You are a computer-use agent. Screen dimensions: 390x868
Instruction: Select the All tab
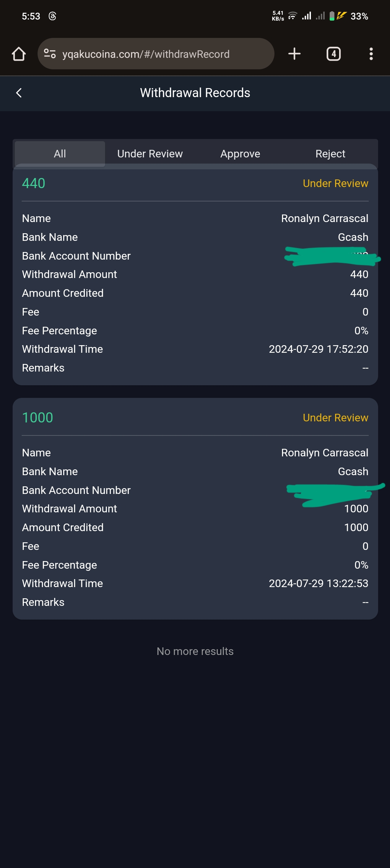(x=60, y=154)
